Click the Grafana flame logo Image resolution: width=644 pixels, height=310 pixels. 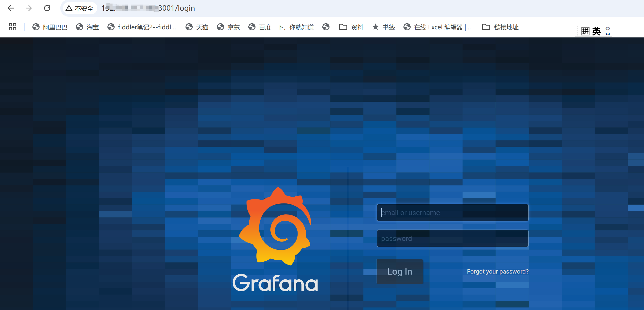tap(275, 226)
